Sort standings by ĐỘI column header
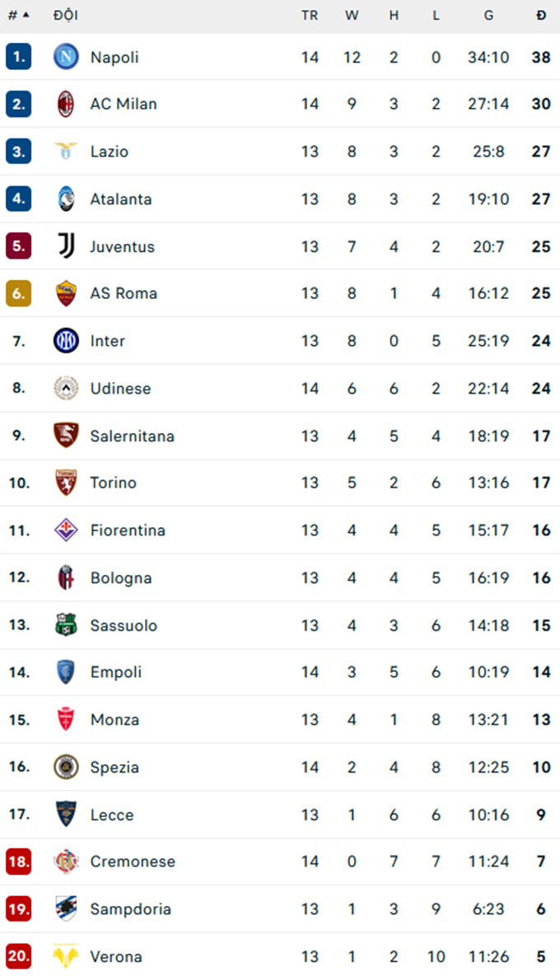This screenshot has height=976, width=560. pyautogui.click(x=65, y=15)
